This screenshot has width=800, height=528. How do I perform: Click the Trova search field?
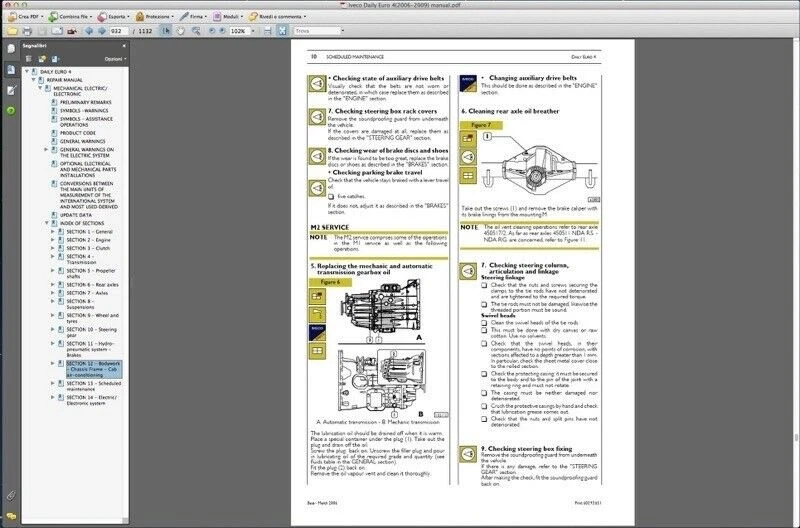click(316, 31)
